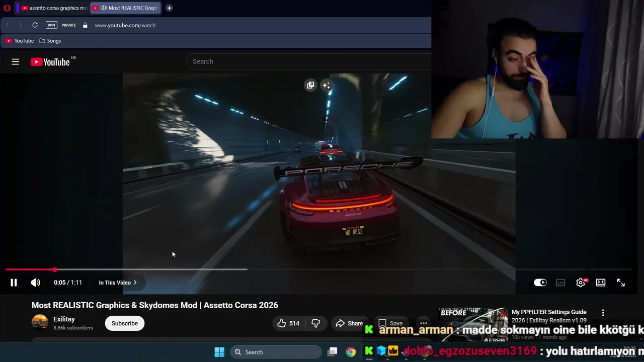
Task: Select the Most REALISTIC Graphics tab
Action: pos(125,8)
